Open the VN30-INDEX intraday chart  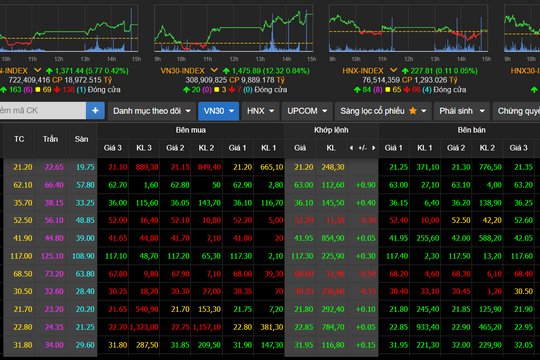233,28
